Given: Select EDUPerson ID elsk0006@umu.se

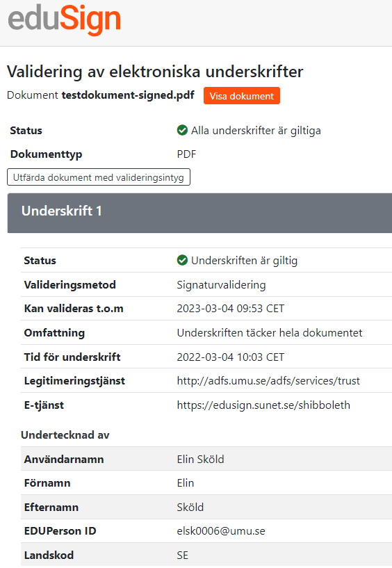Looking at the screenshot, I should [221, 530].
